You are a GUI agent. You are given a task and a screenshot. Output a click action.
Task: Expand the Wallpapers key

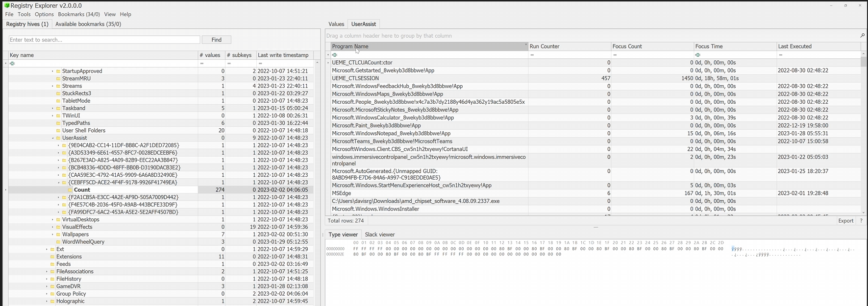[52, 235]
